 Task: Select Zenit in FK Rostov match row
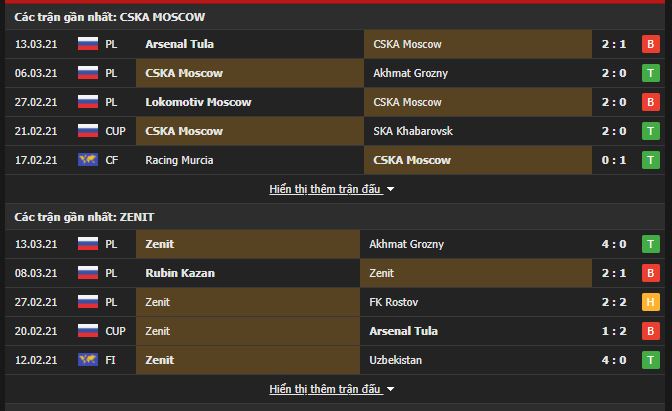click(157, 302)
